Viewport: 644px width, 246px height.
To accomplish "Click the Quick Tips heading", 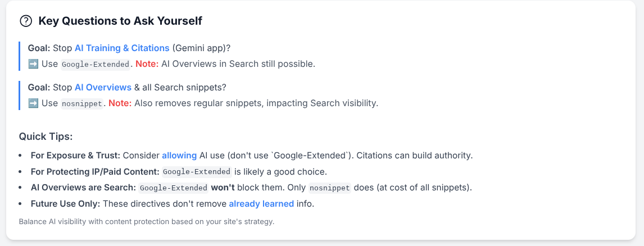I will (x=46, y=136).
